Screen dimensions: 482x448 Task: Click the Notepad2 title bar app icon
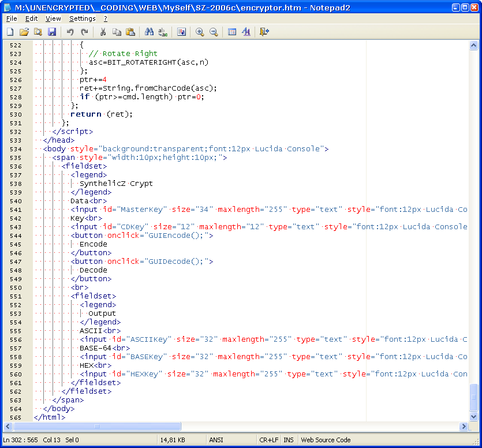coord(8,8)
